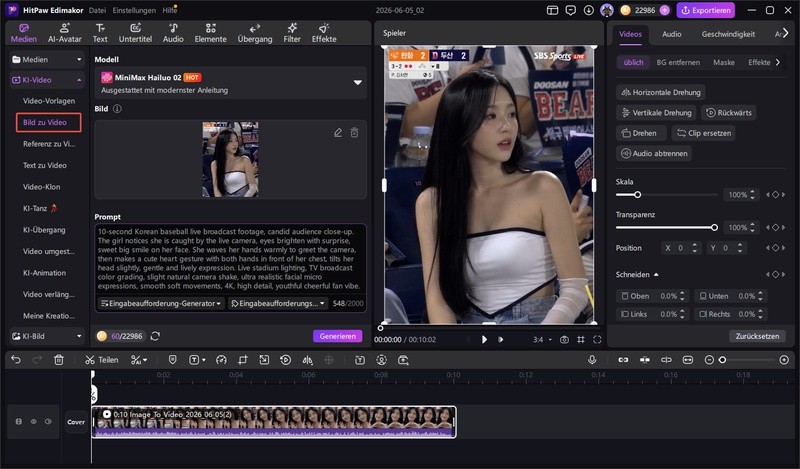This screenshot has width=800, height=469.
Task: Click the Generieren button
Action: point(337,336)
